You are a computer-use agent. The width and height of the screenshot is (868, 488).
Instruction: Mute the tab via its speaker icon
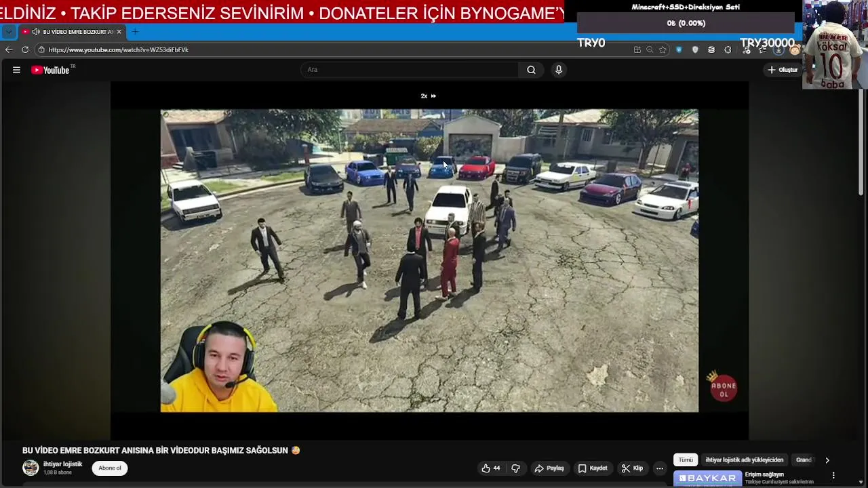click(x=35, y=32)
